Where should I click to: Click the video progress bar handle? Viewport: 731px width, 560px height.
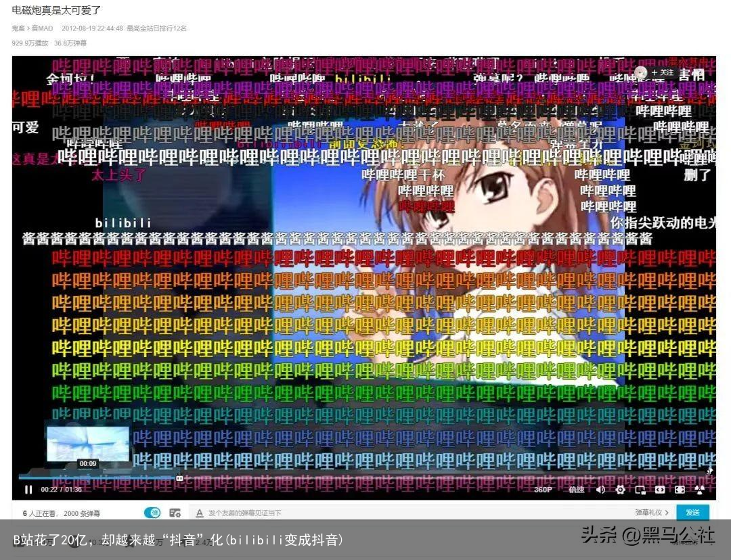click(179, 478)
